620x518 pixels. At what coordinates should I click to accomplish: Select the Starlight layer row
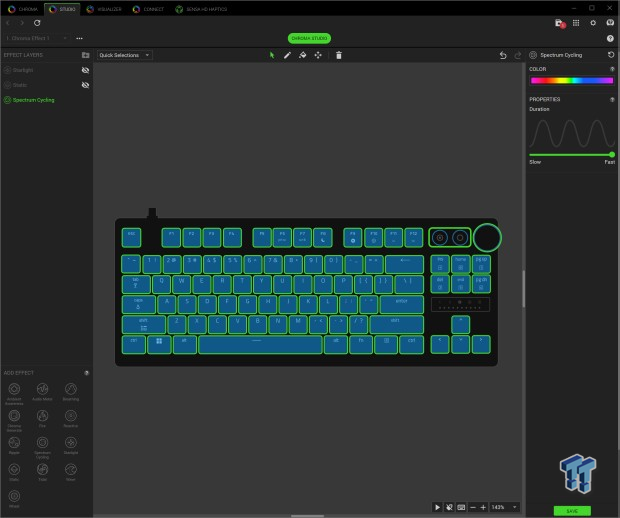pos(47,70)
